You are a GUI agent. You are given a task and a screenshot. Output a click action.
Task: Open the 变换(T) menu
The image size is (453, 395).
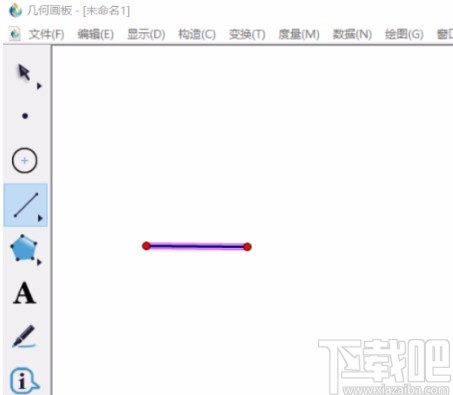(x=247, y=34)
